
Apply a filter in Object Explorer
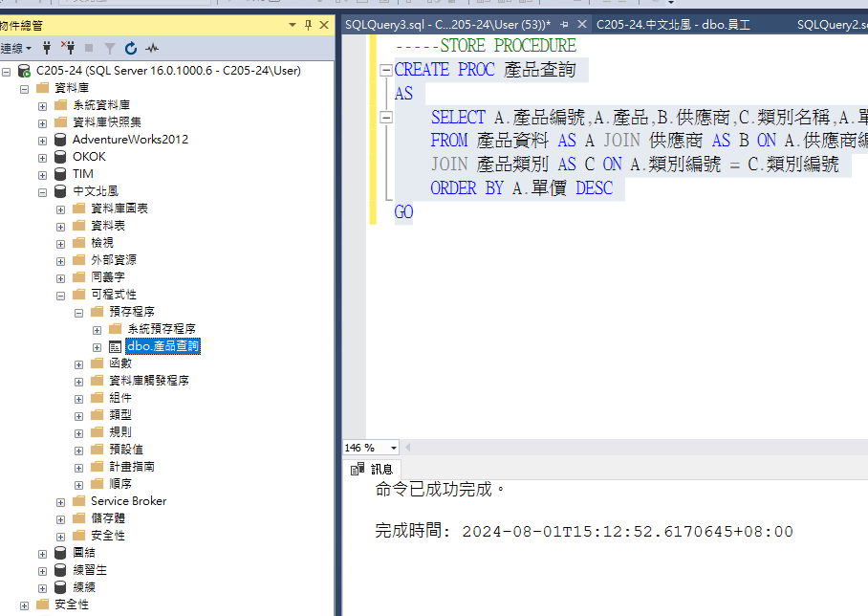[x=110, y=47]
